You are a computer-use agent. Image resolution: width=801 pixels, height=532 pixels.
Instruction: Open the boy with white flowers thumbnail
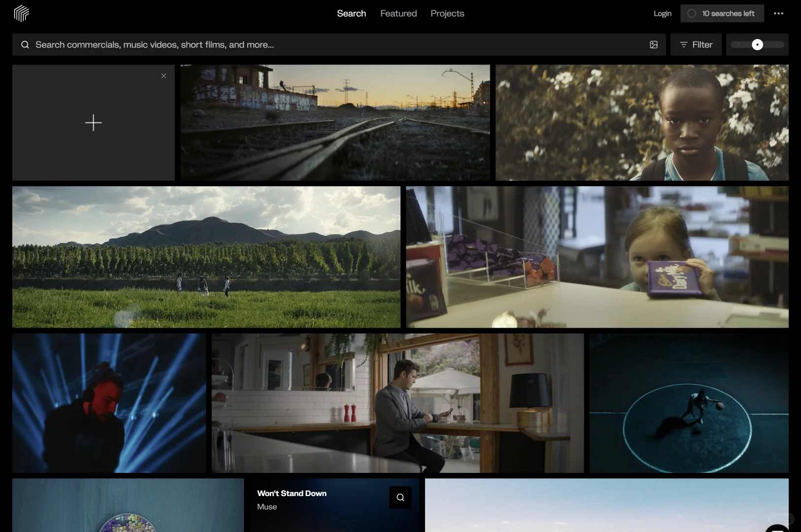[642, 123]
